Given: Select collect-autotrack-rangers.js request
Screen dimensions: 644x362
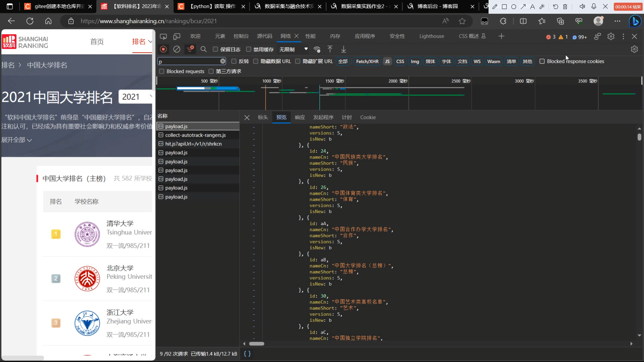Looking at the screenshot, I should (195, 135).
